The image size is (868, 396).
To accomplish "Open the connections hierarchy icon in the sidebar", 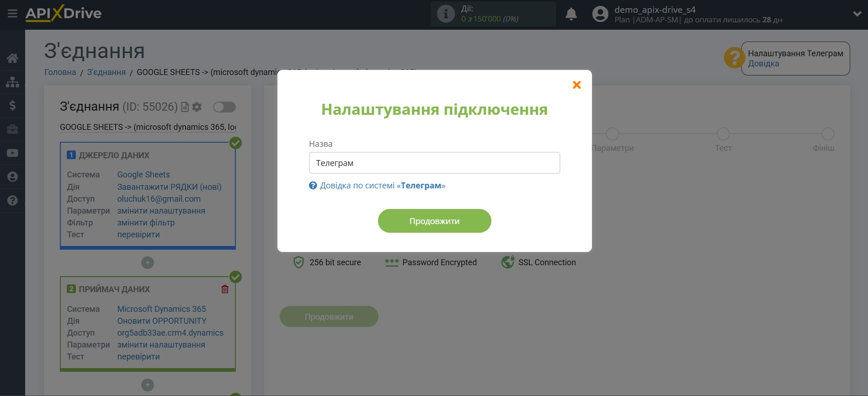I will (12, 82).
